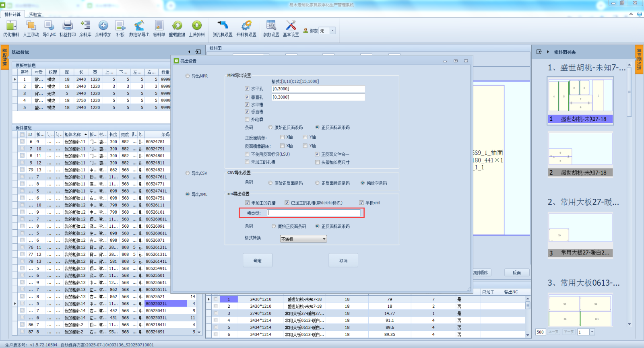Screen dimensions: 644x348
Task: Click the 柜体名称 column sort arrow
Action: pos(85,134)
